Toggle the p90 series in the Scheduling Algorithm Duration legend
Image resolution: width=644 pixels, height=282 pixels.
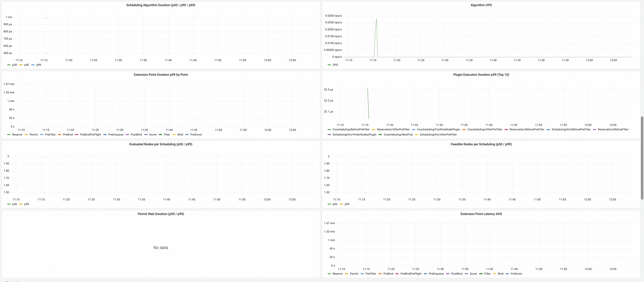click(x=26, y=65)
